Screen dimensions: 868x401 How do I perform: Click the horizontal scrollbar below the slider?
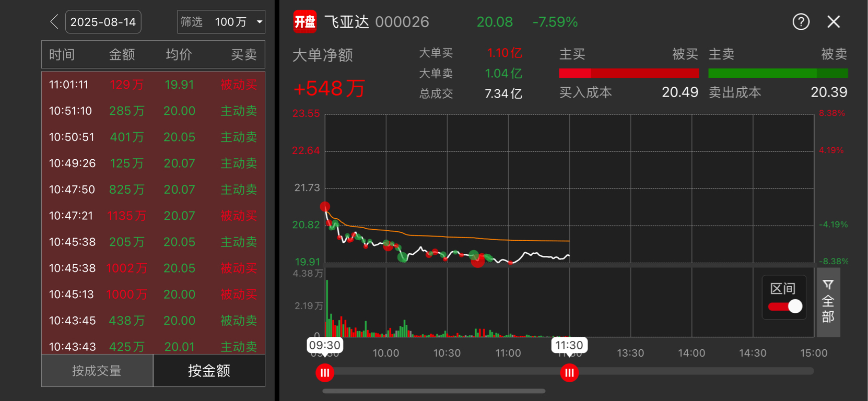tap(434, 391)
